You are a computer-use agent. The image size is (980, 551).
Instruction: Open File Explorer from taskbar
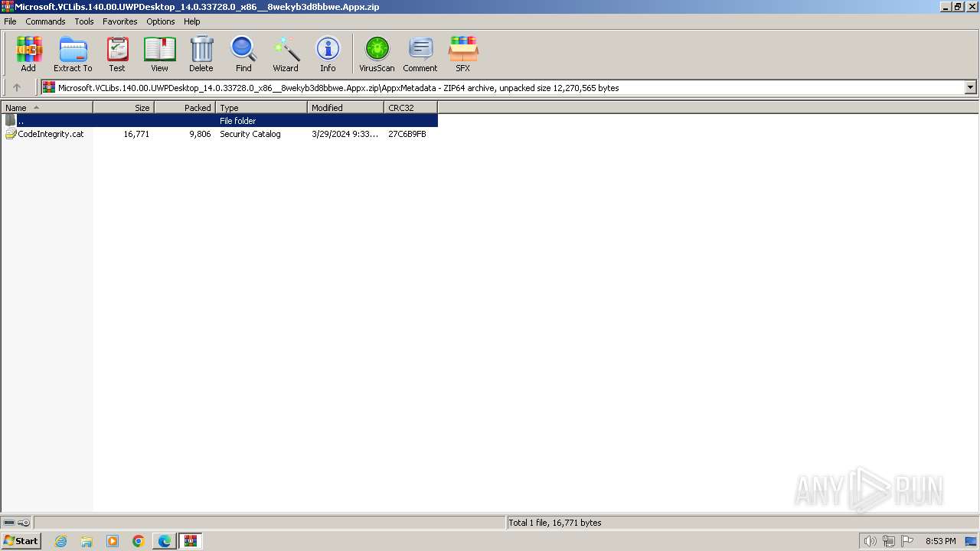tap(87, 541)
